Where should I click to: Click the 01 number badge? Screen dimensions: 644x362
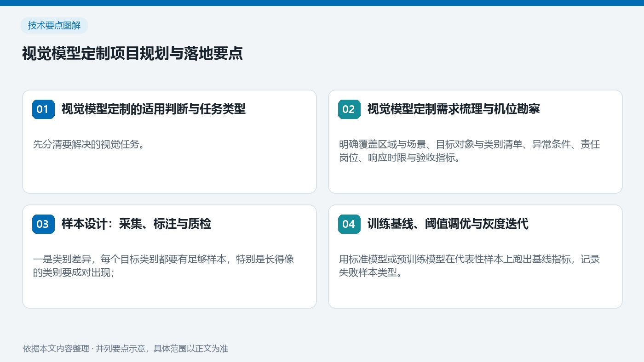click(43, 109)
